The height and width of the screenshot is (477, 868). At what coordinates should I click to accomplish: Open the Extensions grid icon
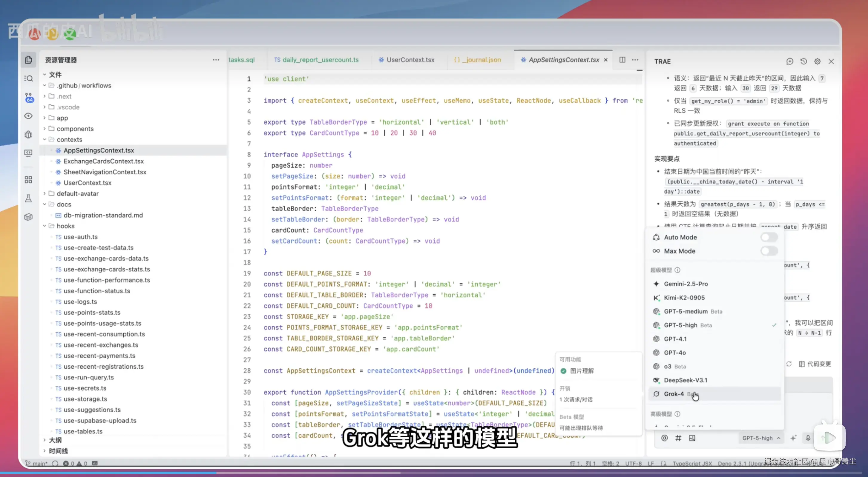click(x=28, y=180)
